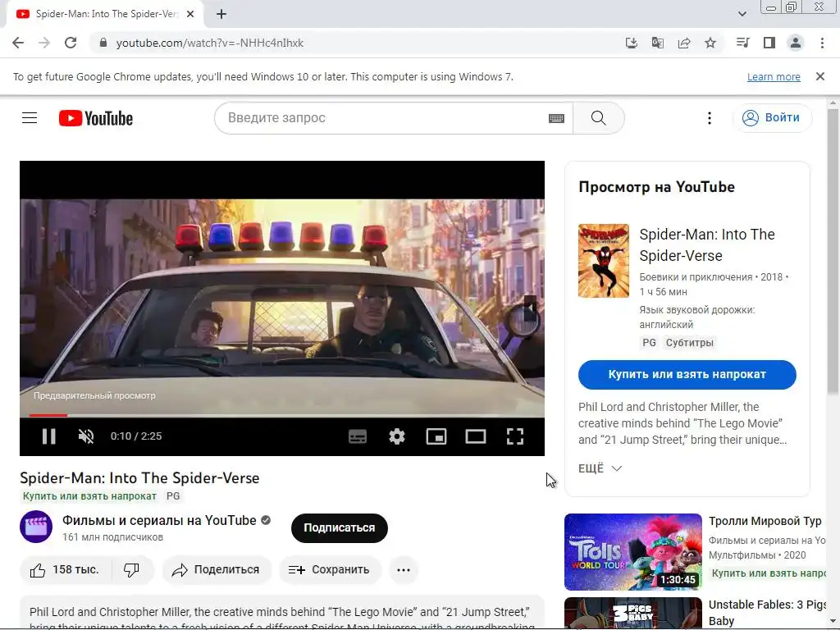The height and width of the screenshot is (630, 840).
Task: View site information lock icon
Action: [x=103, y=43]
